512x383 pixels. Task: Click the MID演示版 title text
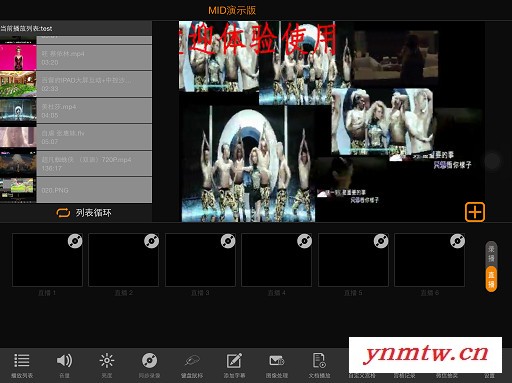(232, 10)
